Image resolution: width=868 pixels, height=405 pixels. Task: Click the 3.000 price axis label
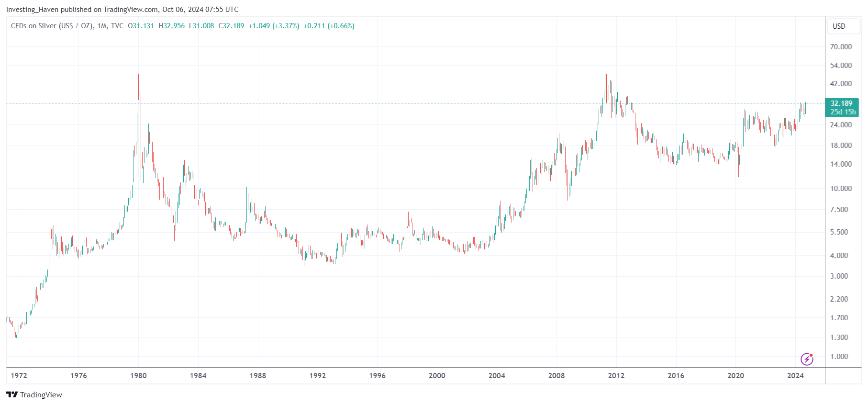tap(839, 276)
